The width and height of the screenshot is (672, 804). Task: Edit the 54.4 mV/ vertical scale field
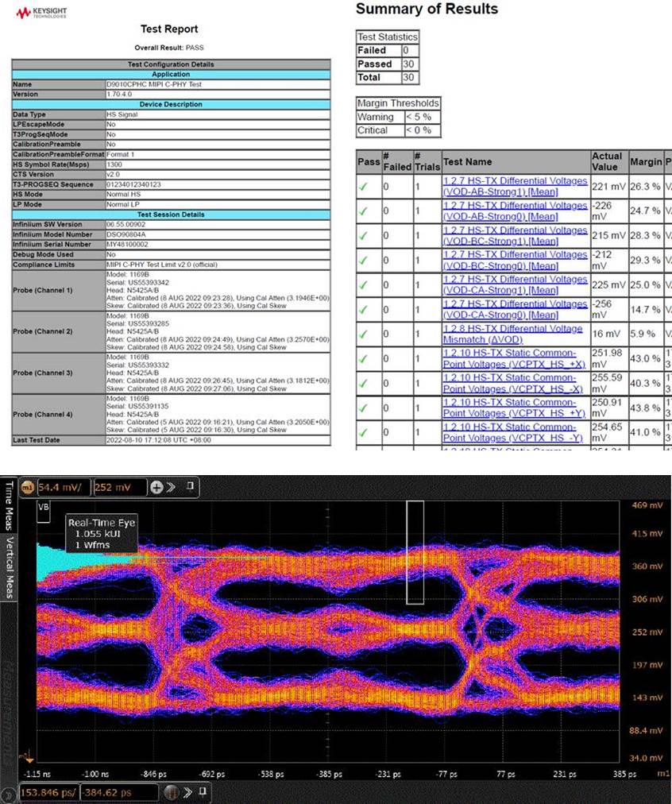click(63, 487)
